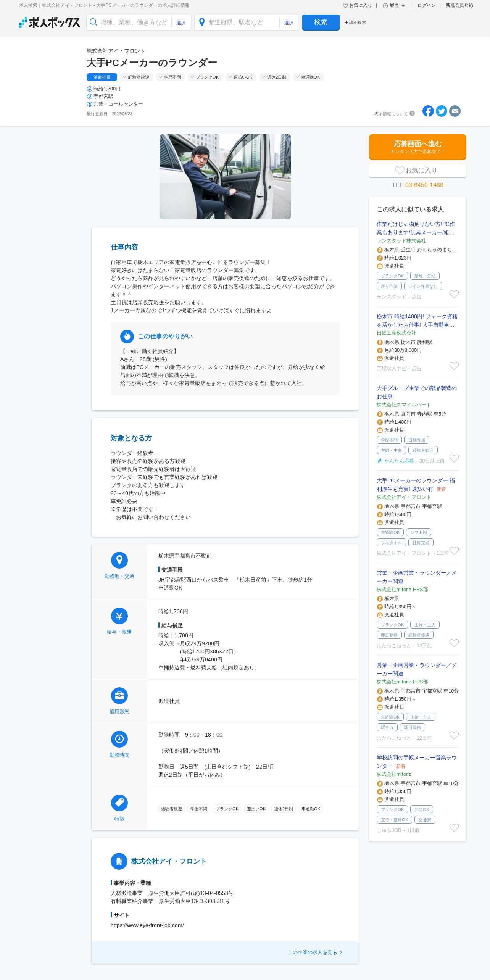
Task: Click the flame icon at この仕事のやりがい
Action: (127, 337)
